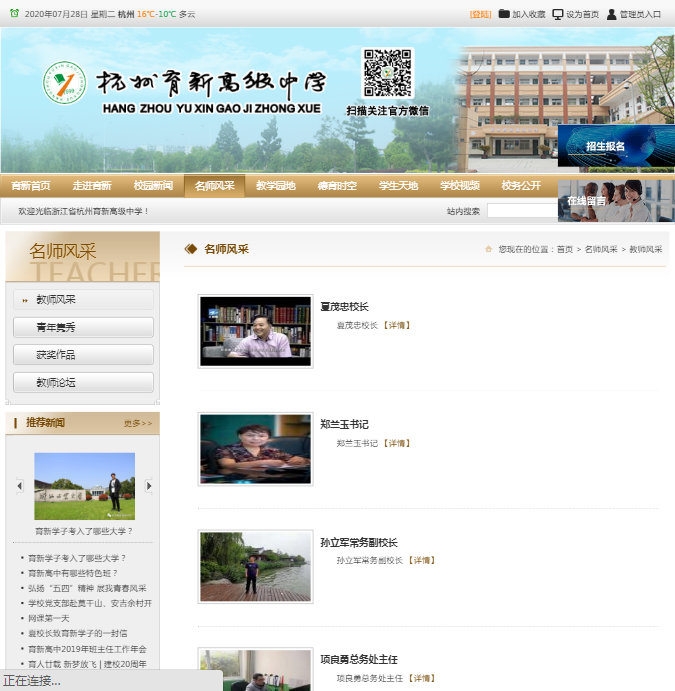Open the 学生天地 navigation item
This screenshot has width=675, height=691.
(398, 186)
